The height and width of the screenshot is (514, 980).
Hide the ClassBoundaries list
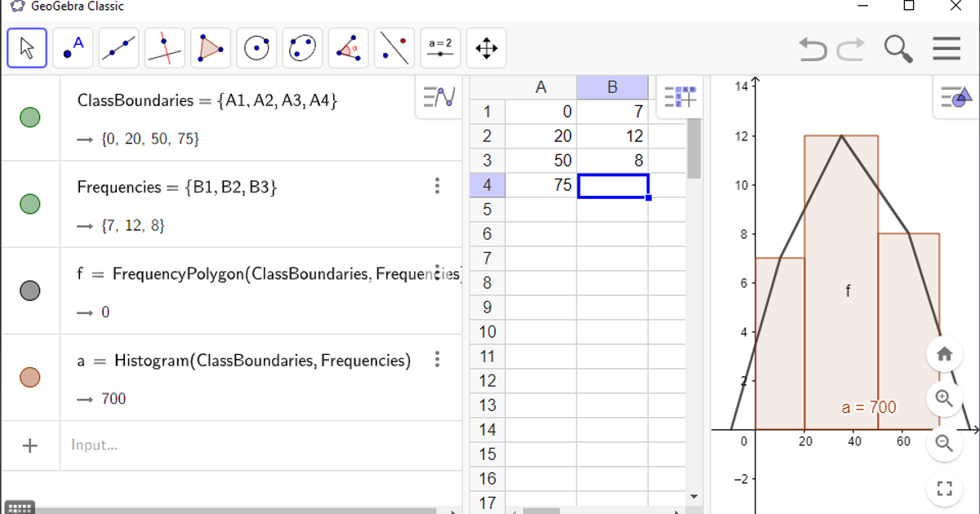(x=29, y=117)
